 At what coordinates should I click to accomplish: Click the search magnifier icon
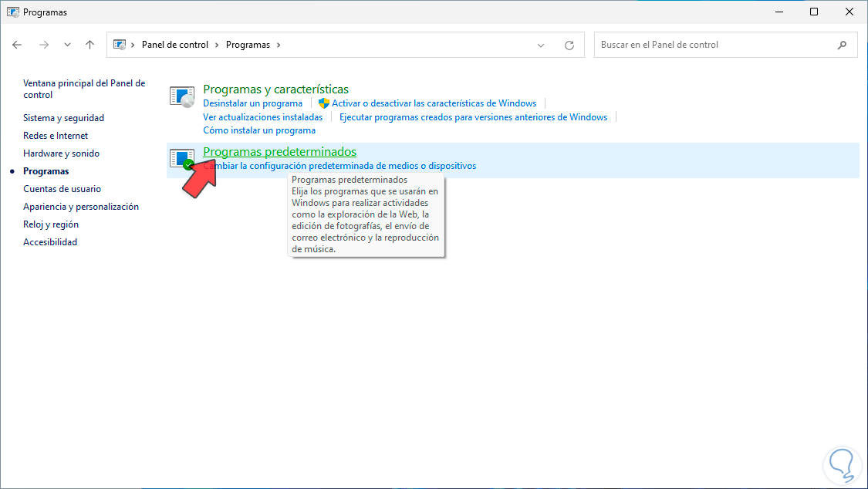[842, 46]
